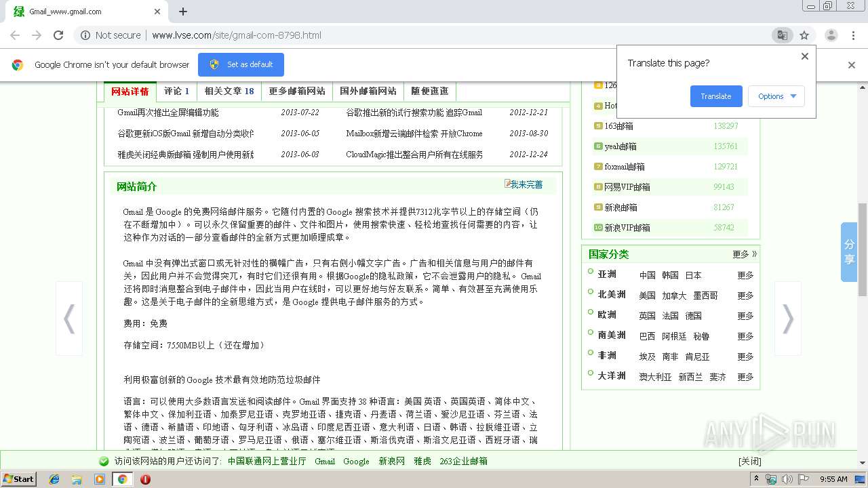Open article CloudMagic推出整合用户所有在线服务
The width and height of the screenshot is (868, 488).
point(414,155)
